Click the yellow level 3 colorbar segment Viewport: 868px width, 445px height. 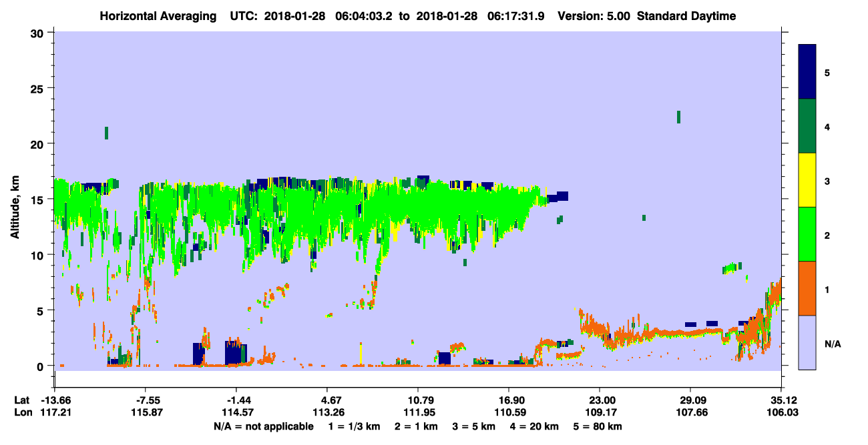807,180
